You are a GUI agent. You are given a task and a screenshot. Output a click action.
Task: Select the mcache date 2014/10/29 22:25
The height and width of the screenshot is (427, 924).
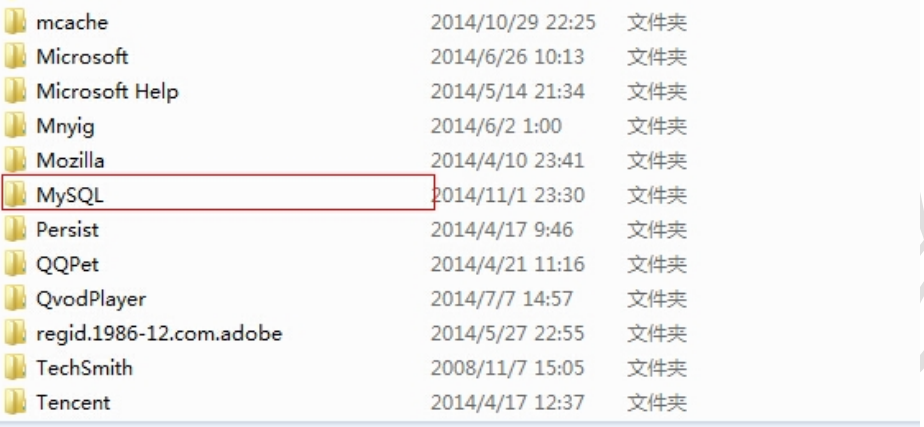tap(513, 22)
